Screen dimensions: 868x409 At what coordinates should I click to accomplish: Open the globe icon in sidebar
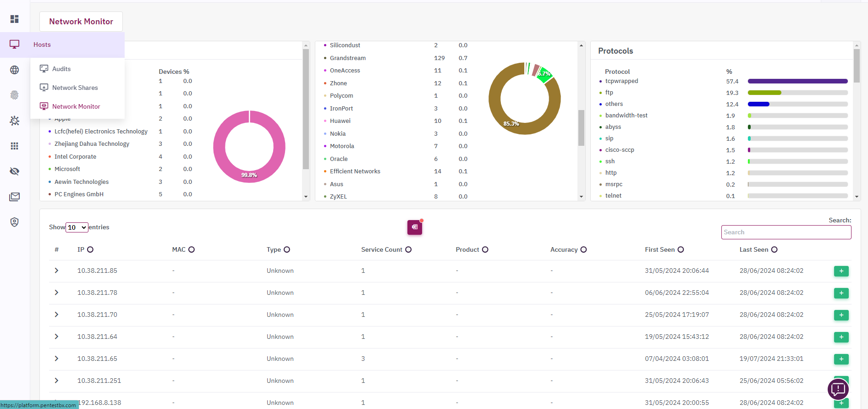coord(15,70)
